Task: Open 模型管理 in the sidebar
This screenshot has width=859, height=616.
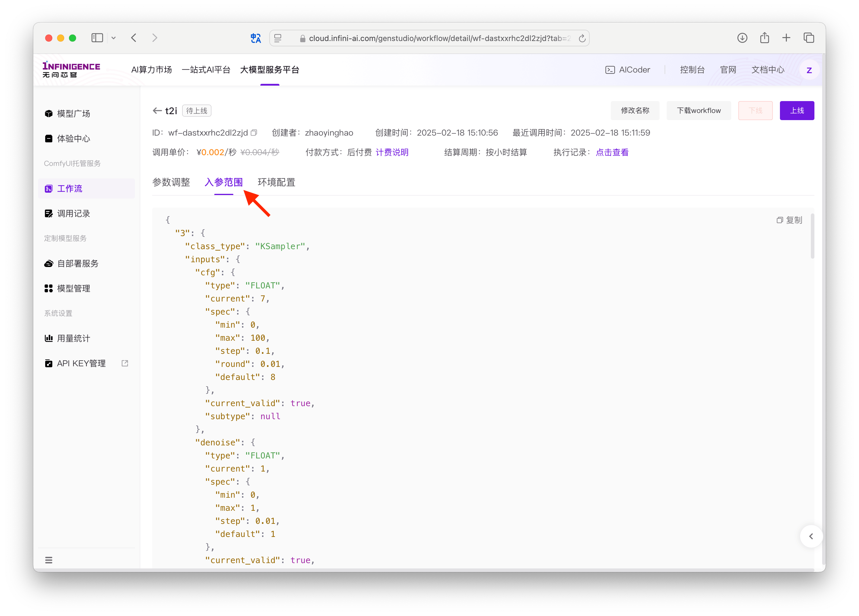Action: click(86, 289)
